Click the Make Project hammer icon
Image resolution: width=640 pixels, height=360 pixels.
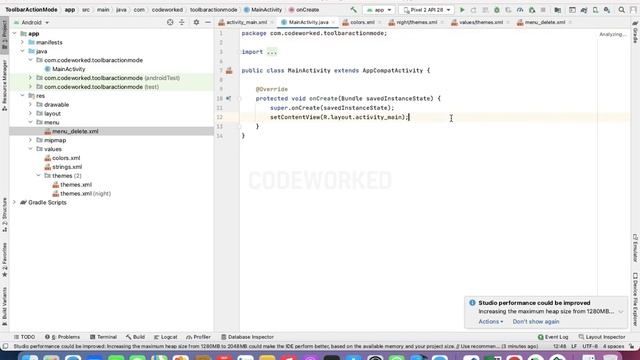tap(353, 10)
